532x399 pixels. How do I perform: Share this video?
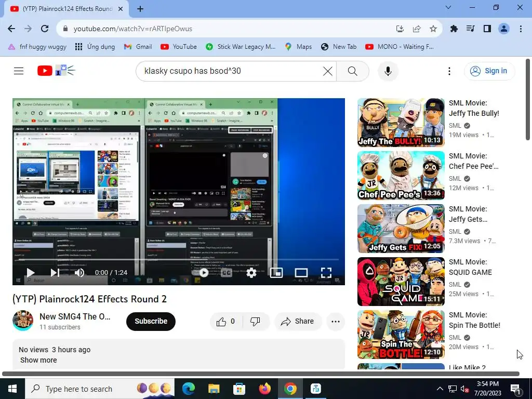coord(298,321)
